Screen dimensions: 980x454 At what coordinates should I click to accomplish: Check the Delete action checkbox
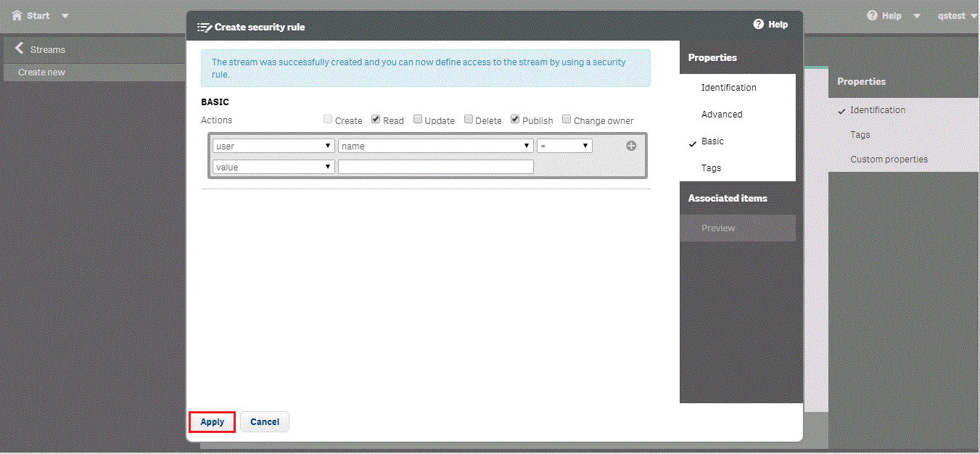469,120
